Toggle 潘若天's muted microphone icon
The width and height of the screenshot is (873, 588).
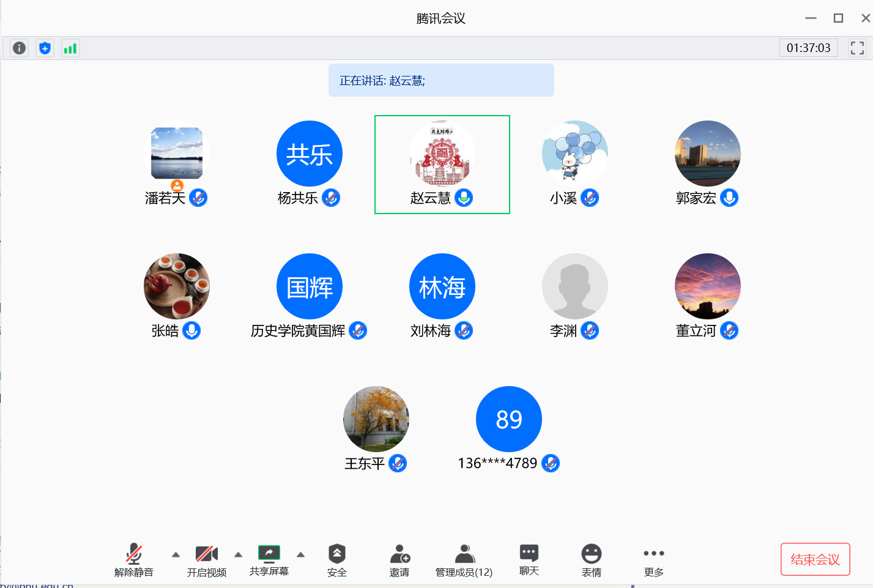tap(198, 198)
